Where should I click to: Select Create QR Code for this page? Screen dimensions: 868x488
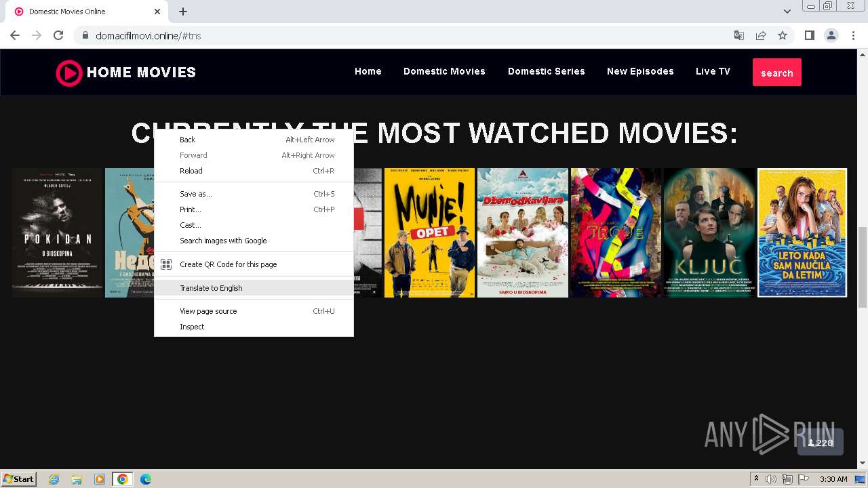tap(254, 264)
